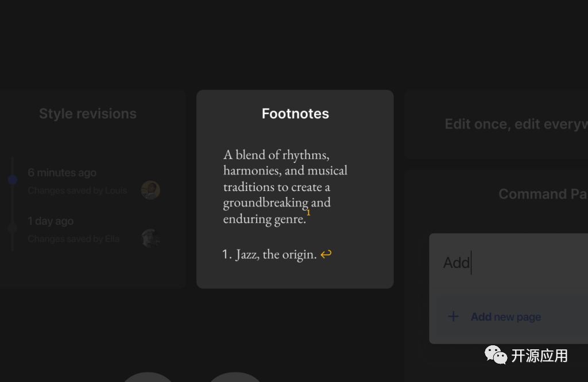Click the Style revisions heading
This screenshot has width=588, height=382.
pyautogui.click(x=88, y=114)
